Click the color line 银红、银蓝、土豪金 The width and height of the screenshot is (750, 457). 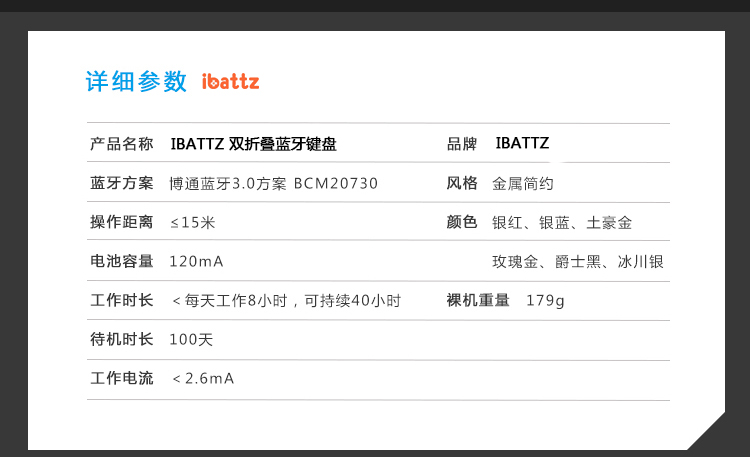562,223
